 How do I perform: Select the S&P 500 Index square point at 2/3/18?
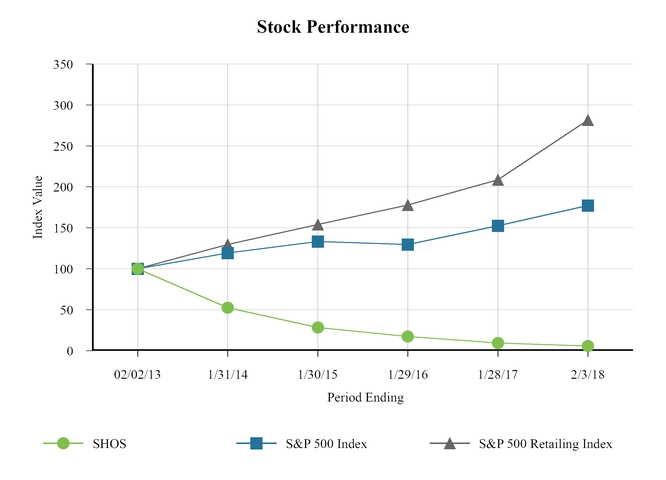(588, 206)
